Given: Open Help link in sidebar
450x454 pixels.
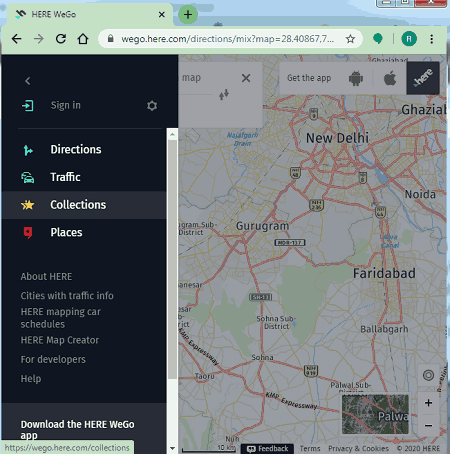Looking at the screenshot, I should coord(31,379).
